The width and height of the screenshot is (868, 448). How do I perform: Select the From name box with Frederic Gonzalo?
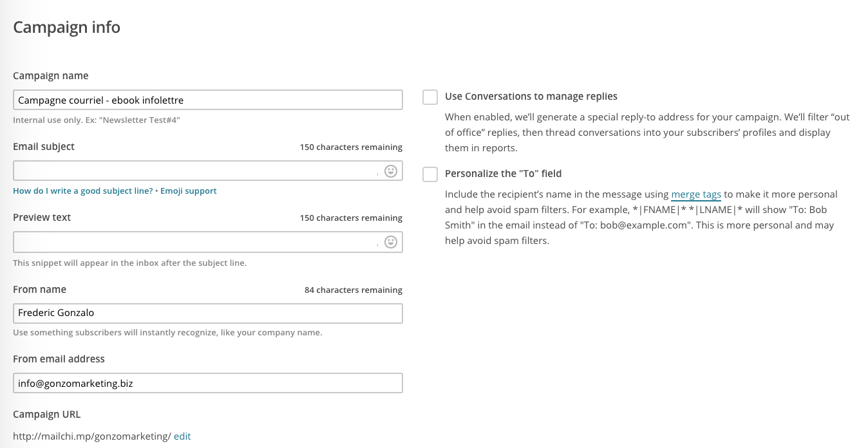[207, 313]
